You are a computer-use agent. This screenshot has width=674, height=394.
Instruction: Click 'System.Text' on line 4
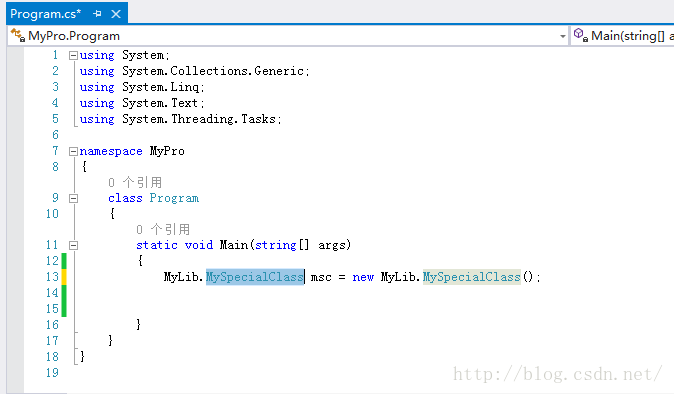click(x=160, y=103)
